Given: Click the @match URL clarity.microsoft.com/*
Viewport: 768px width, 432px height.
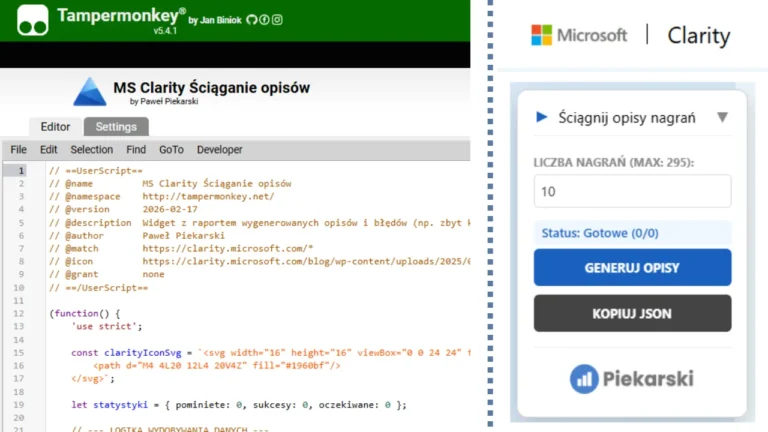Looking at the screenshot, I should pyautogui.click(x=228, y=248).
